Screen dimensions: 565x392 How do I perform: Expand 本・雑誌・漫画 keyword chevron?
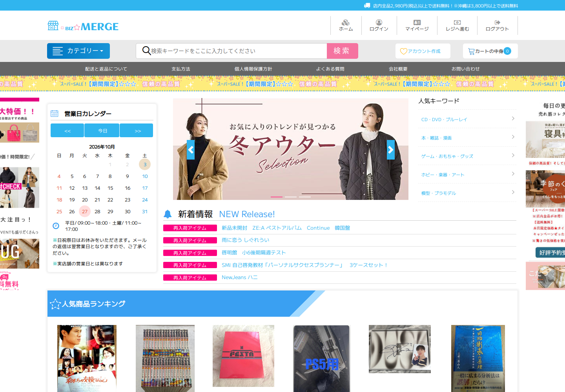tap(513, 137)
